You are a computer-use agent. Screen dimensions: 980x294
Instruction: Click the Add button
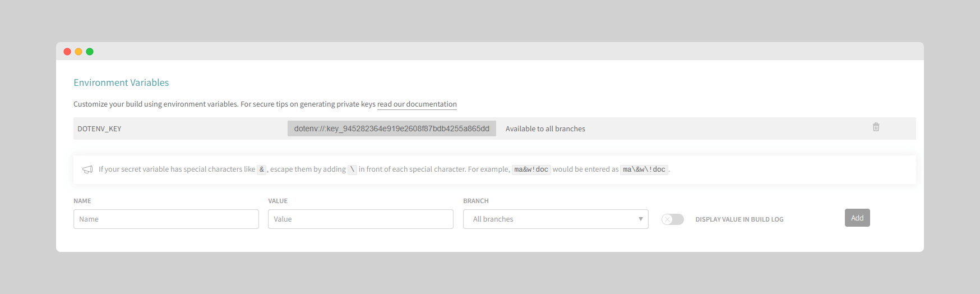pos(857,218)
